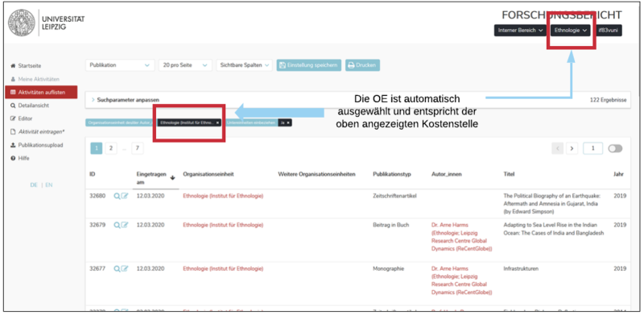Go to results page 1
The image size is (644, 315).
[x=96, y=148]
